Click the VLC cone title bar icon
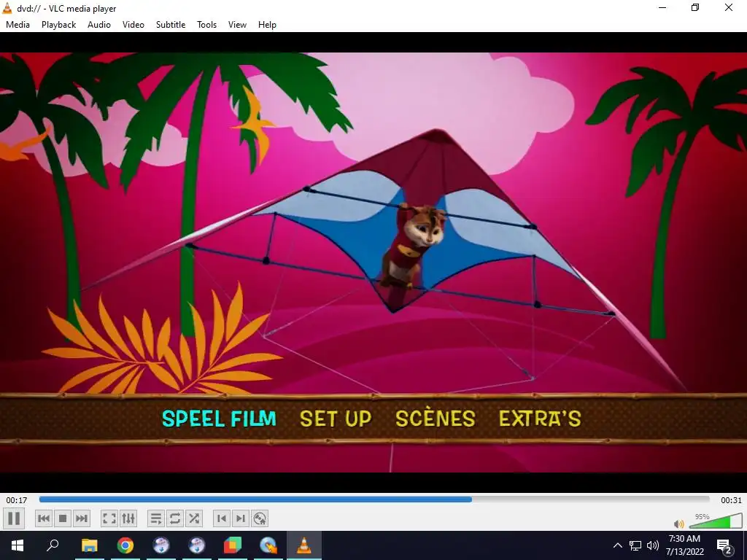 pyautogui.click(x=7, y=8)
